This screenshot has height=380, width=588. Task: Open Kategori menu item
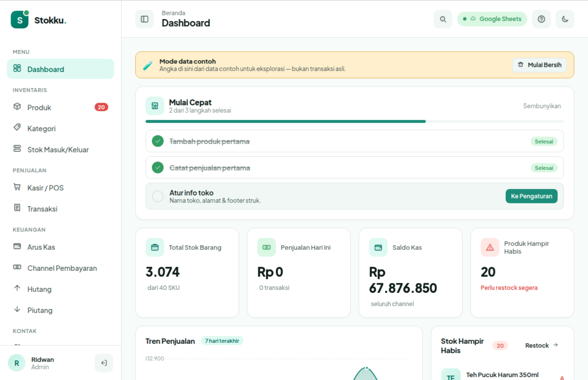coord(61,128)
